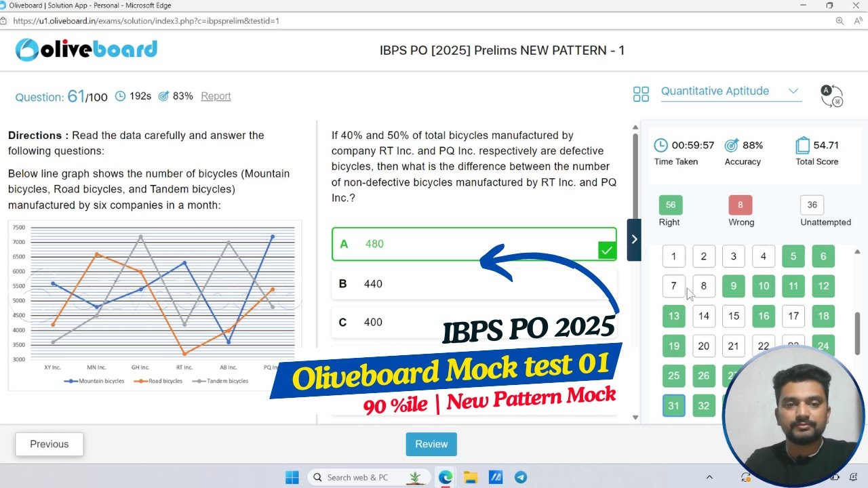Screen dimensions: 868x488
Task: Jump to question 26
Action: [704, 375]
